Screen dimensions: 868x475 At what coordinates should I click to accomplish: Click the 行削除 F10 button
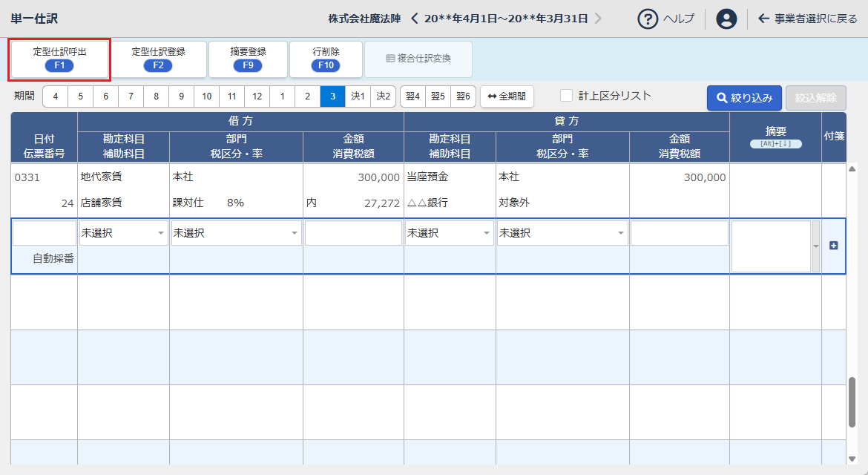tap(326, 59)
